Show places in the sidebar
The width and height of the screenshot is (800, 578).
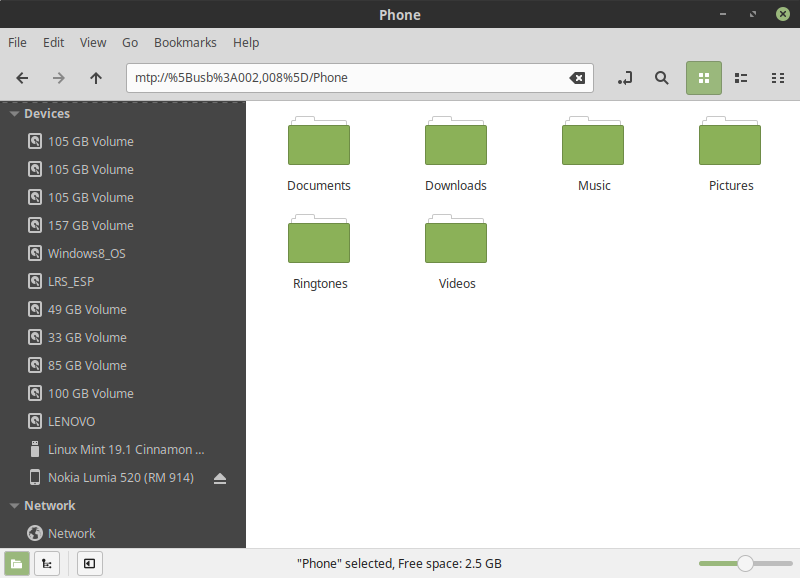[x=17, y=564]
